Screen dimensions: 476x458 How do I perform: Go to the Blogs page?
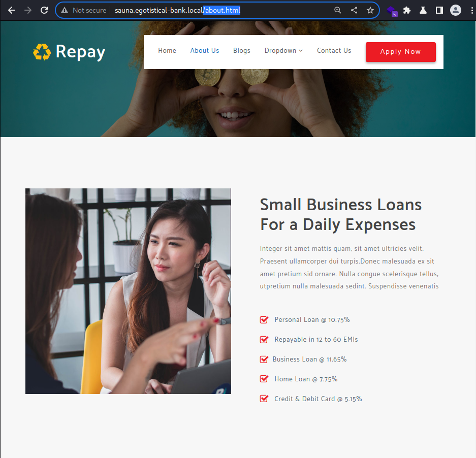[242, 51]
